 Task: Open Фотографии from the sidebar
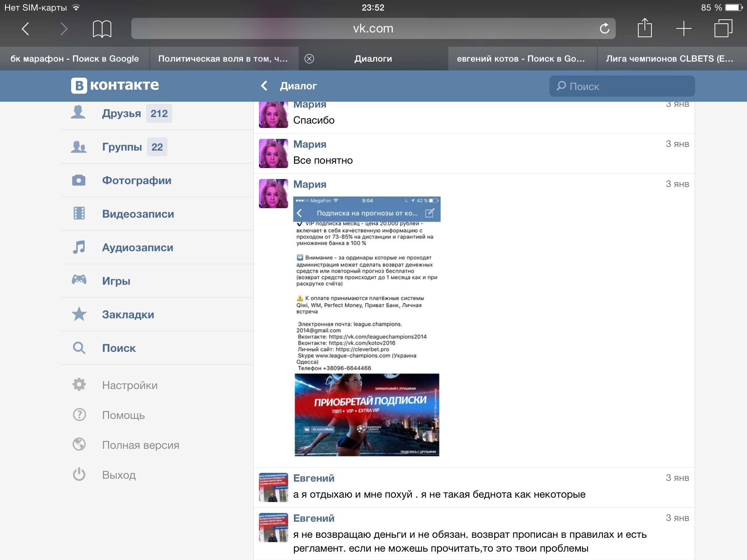(136, 180)
